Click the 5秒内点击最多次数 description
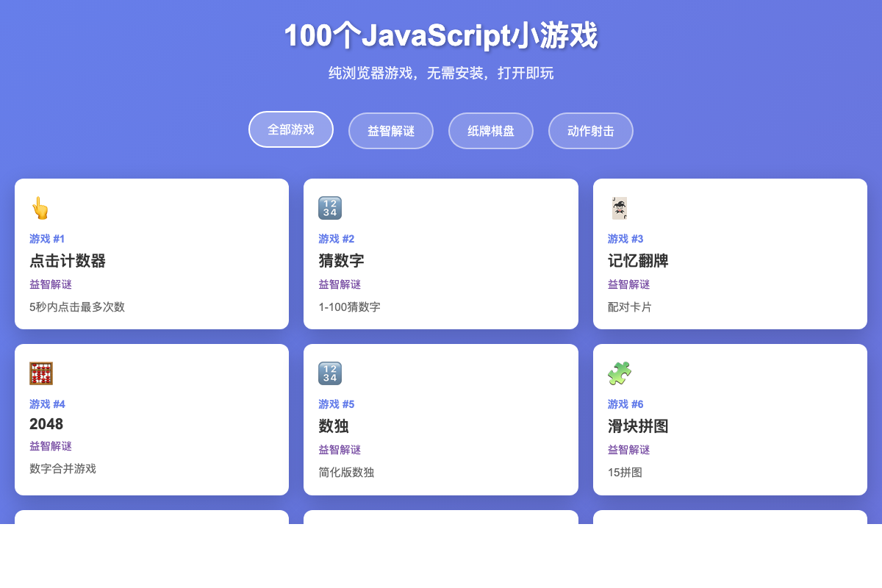The image size is (882, 588). (x=77, y=306)
